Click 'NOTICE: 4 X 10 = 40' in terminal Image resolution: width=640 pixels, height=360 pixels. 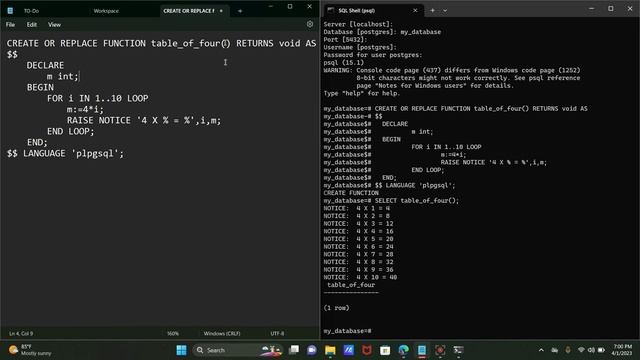pyautogui.click(x=360, y=278)
